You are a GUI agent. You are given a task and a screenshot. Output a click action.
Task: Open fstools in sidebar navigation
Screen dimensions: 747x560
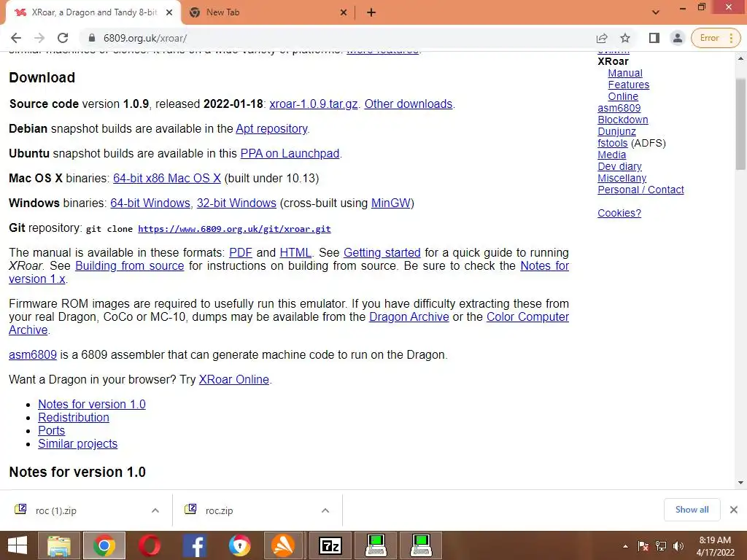[x=613, y=143]
